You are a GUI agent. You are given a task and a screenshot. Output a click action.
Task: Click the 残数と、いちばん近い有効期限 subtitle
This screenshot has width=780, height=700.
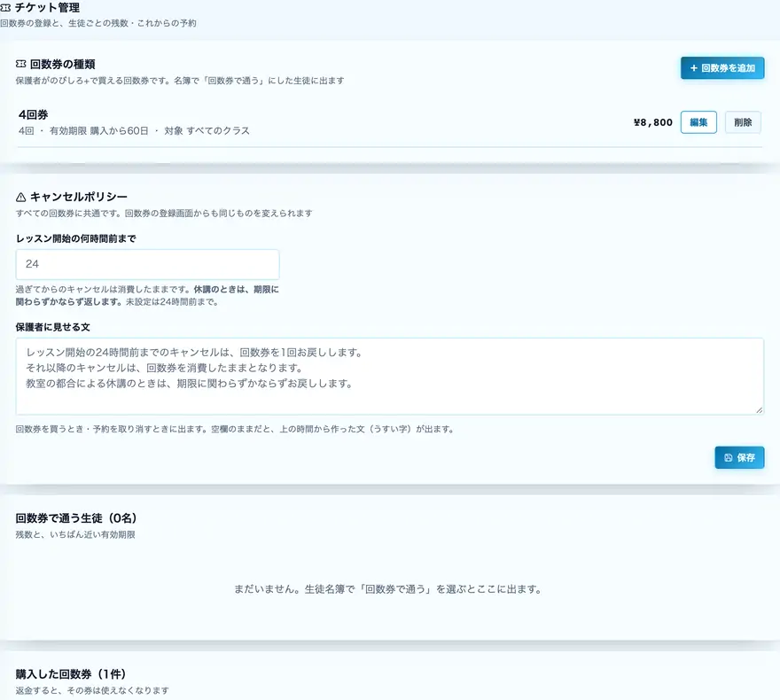75,535
